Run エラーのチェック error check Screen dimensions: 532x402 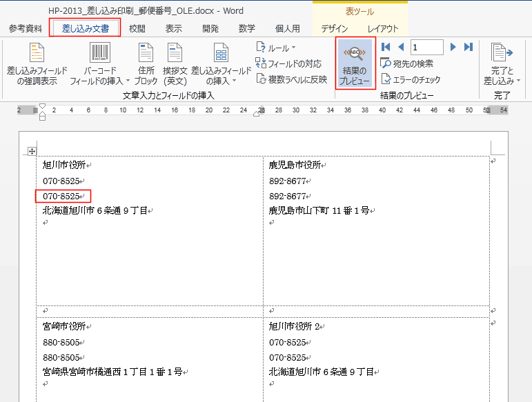(x=411, y=79)
